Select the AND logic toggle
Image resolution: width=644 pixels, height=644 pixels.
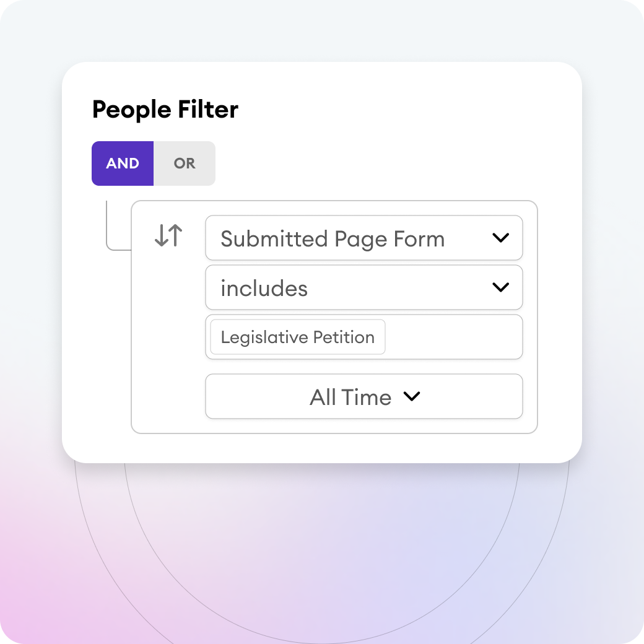(123, 163)
